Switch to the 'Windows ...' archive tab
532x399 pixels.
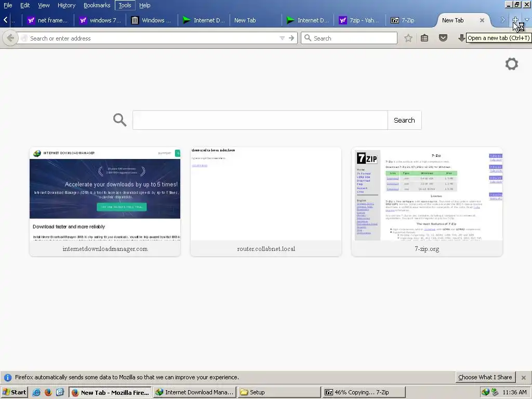click(152, 20)
